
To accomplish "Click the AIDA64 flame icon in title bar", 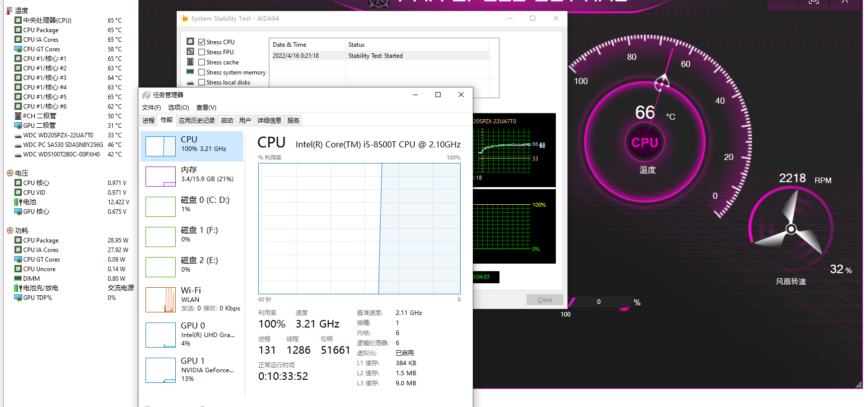I will (x=185, y=19).
